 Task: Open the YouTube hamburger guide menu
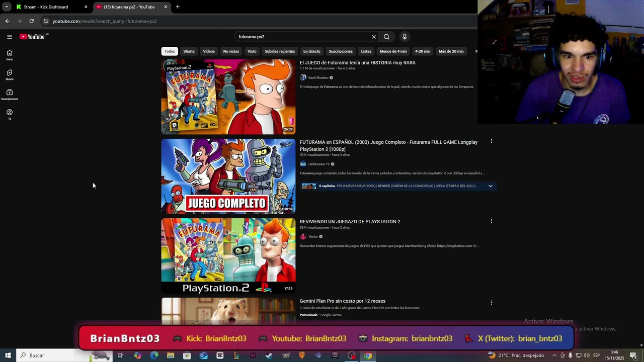[9, 37]
